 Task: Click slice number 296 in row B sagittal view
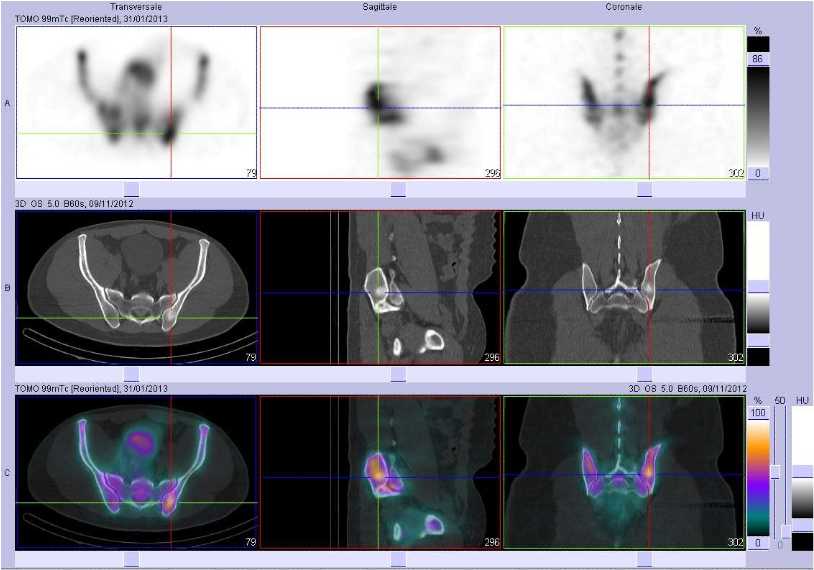(492, 358)
